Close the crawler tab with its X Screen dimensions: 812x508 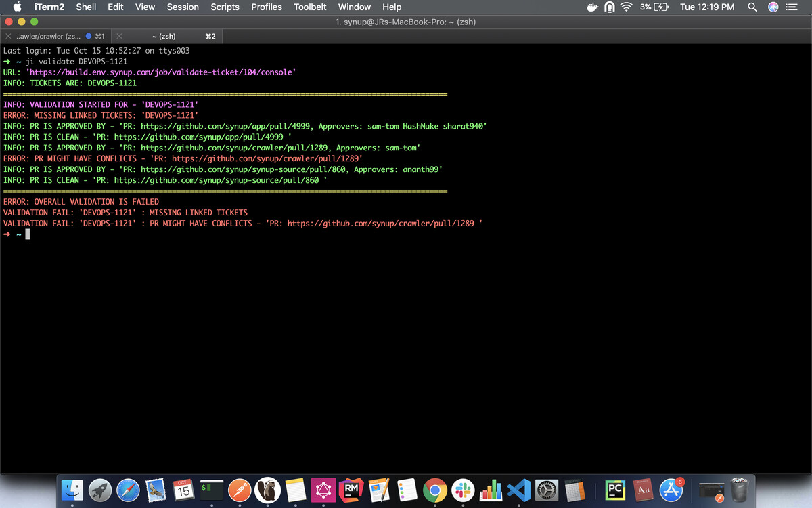8,36
